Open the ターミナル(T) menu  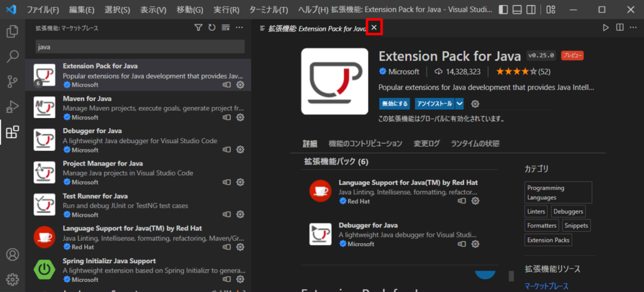coord(269,9)
